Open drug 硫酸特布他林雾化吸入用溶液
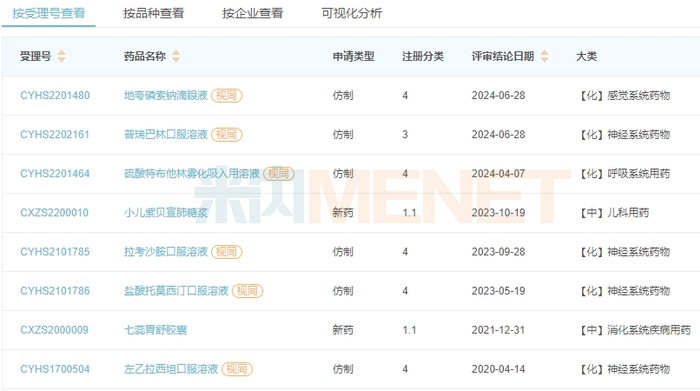This screenshot has width=700, height=391. (192, 174)
